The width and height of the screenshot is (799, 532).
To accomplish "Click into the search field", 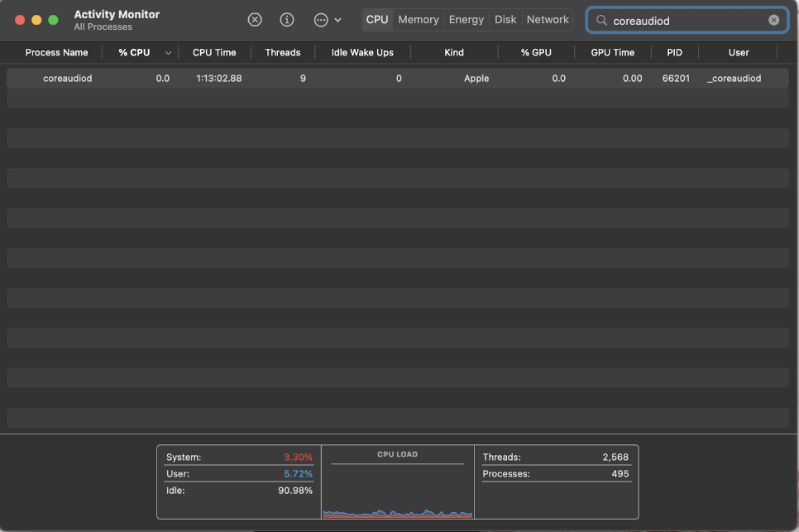I will (687, 20).
